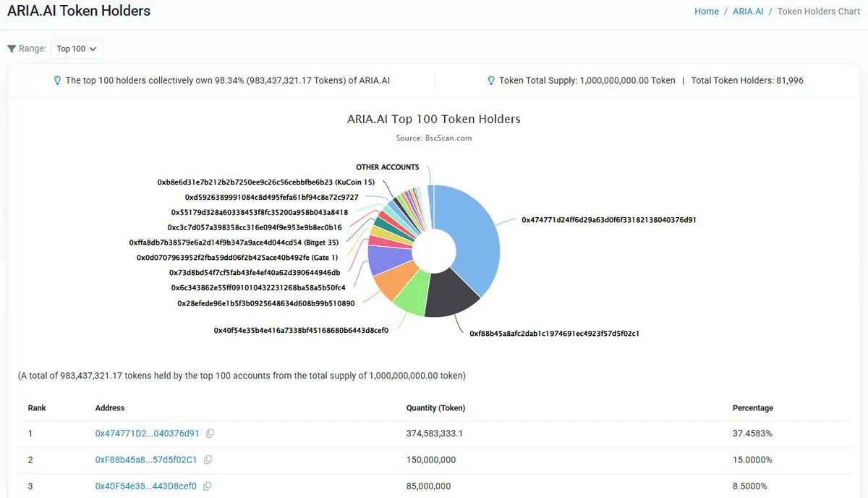
Task: Click chart label 0xc3c7d057a398358cc316e094f9e953e9b8ec0b16
Action: 255,227
